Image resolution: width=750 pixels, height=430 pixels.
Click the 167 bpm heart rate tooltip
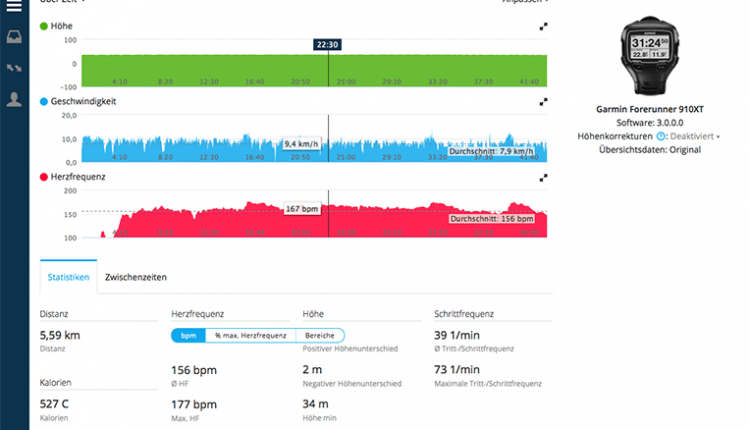302,209
